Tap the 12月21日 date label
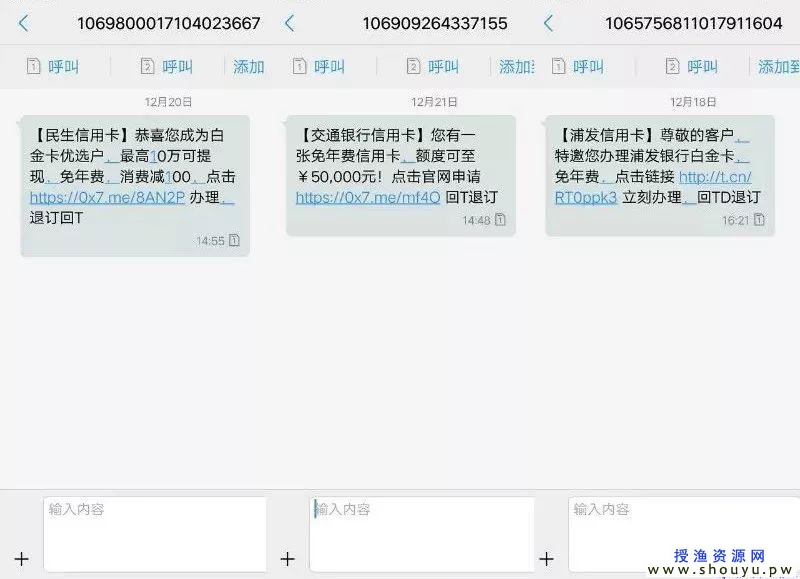The image size is (800, 579). (x=434, y=102)
